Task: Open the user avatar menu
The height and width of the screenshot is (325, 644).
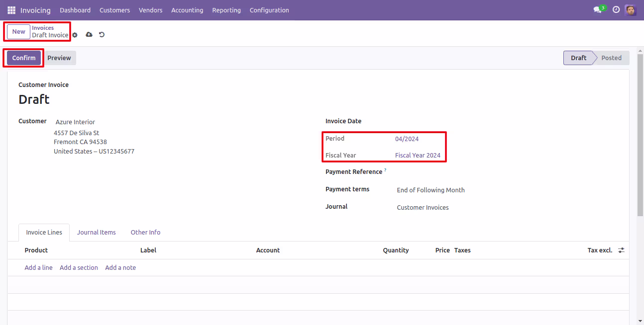Action: point(631,10)
